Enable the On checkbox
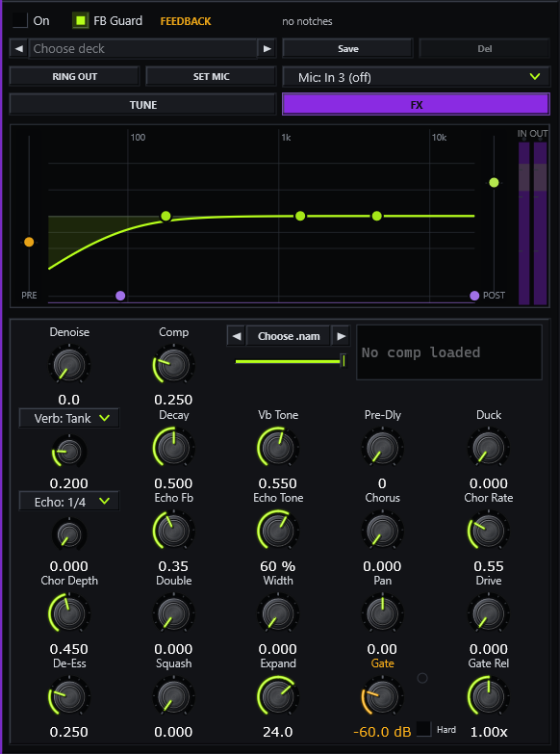The height and width of the screenshot is (754, 560). coord(19,20)
